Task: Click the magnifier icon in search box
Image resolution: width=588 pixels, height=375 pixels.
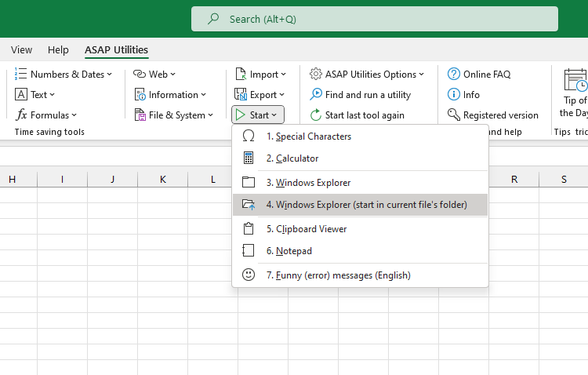Action: click(213, 18)
